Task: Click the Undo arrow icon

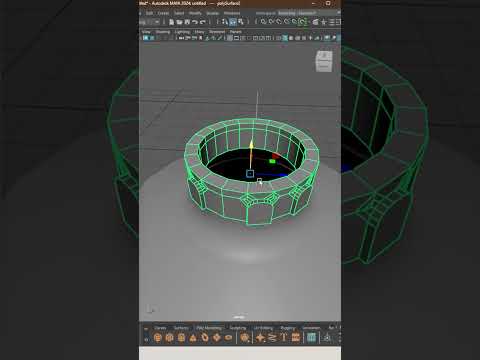Action: (195, 22)
